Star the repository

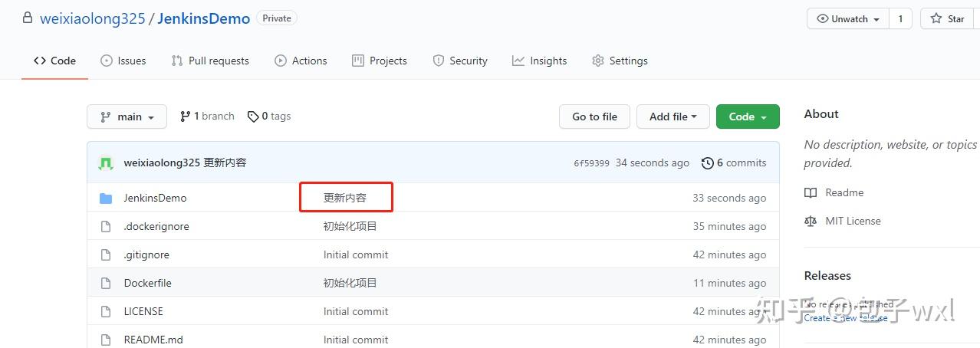[x=949, y=18]
